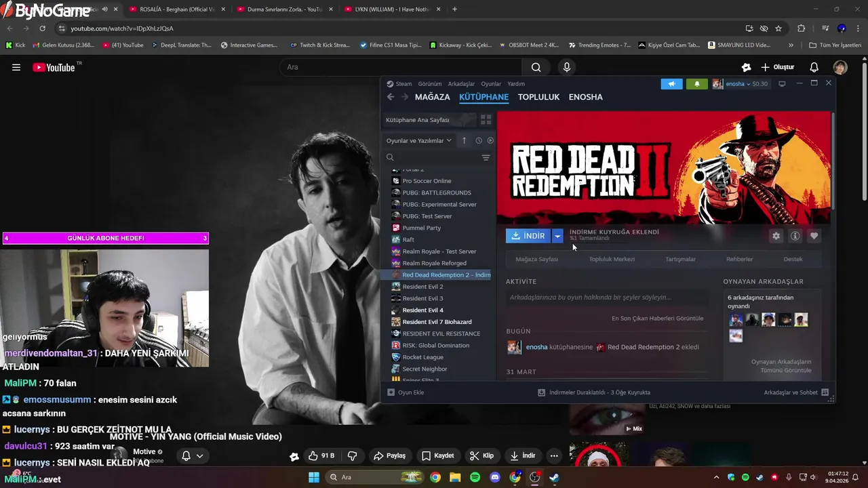Viewport: 868px width, 488px height.
Task: Open Destek game tab
Action: coord(793,259)
